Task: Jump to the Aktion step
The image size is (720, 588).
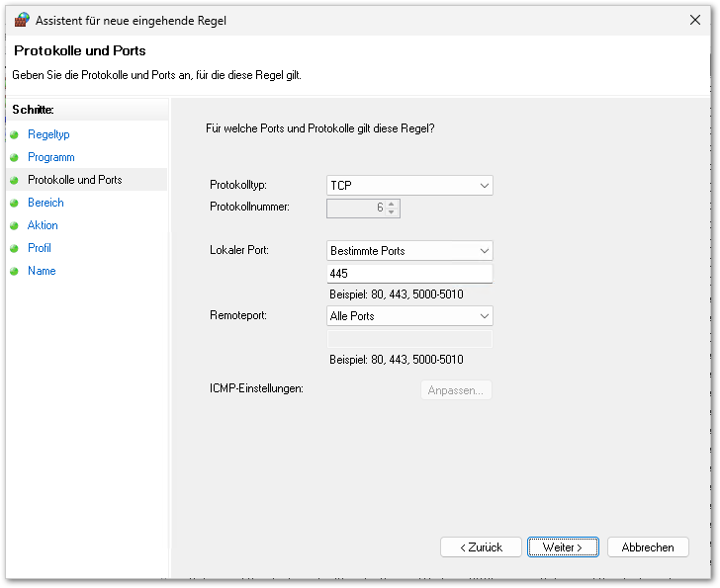Action: coord(43,225)
